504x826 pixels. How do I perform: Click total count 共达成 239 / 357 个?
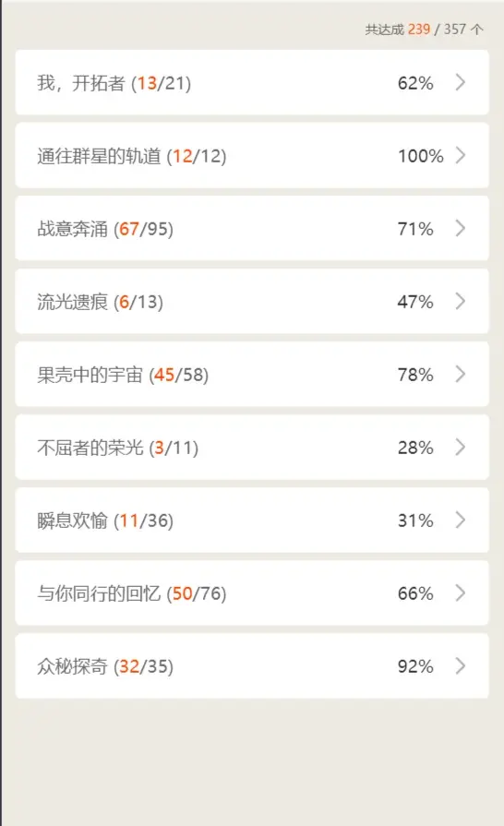click(x=424, y=29)
